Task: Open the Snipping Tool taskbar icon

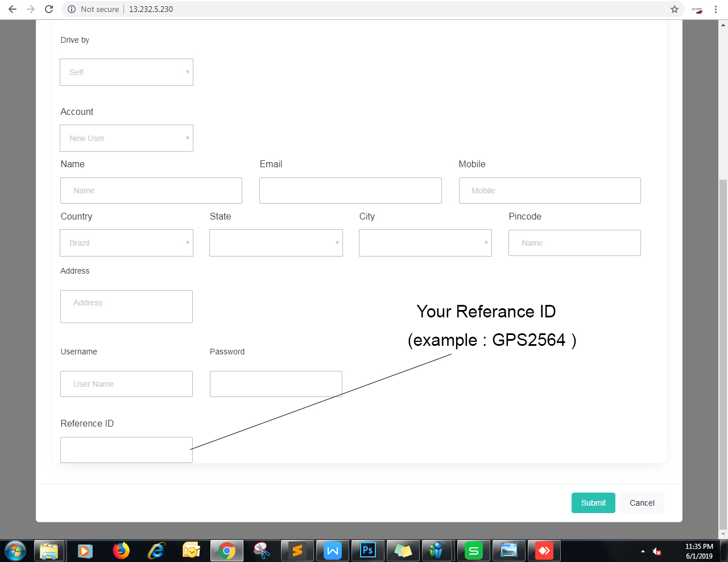Action: coord(262,551)
